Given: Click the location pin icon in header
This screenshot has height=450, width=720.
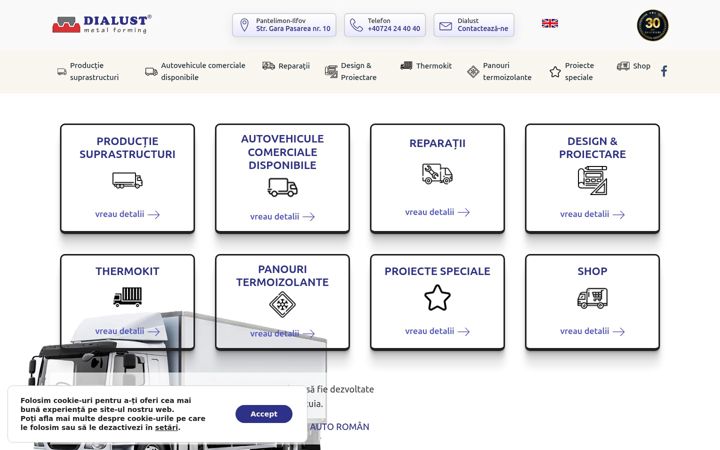Looking at the screenshot, I should (x=244, y=24).
